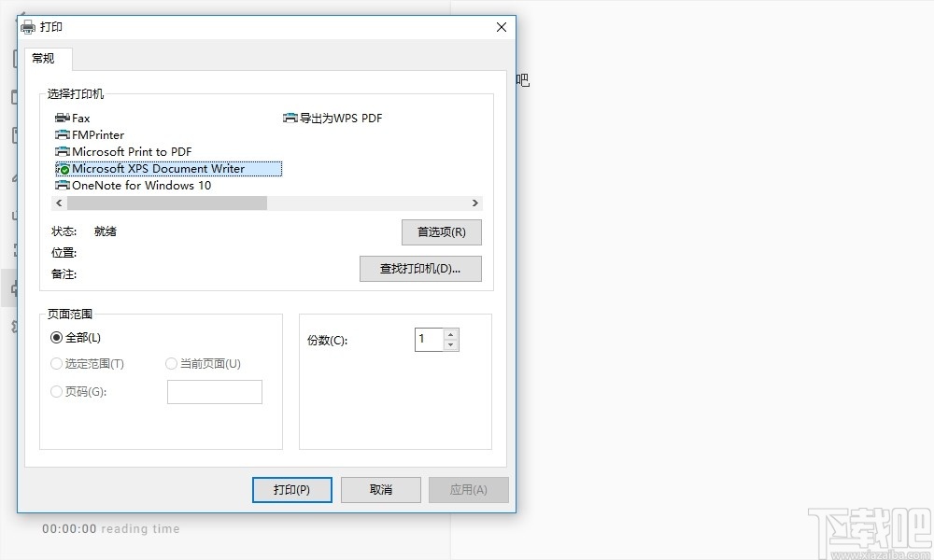
Task: Click the 打印(P) button
Action: coord(291,490)
